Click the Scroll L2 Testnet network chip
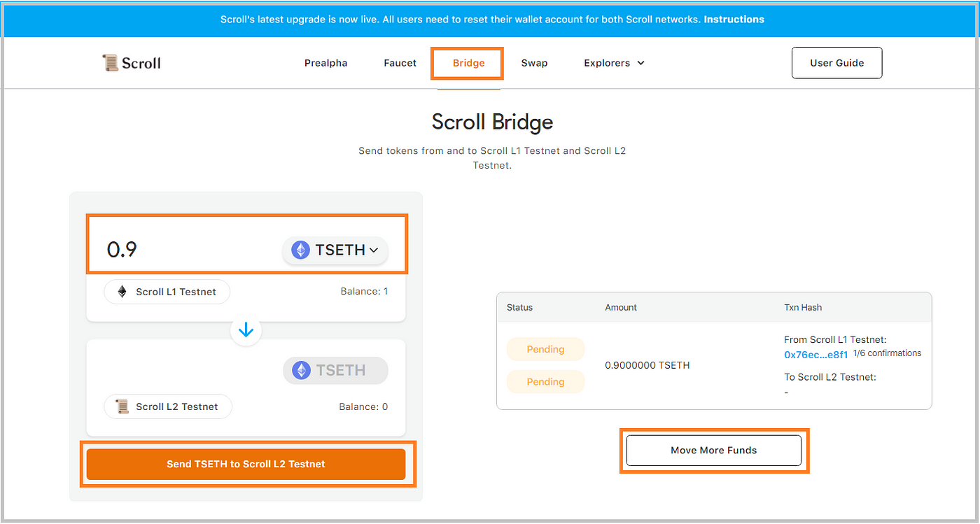 tap(168, 406)
